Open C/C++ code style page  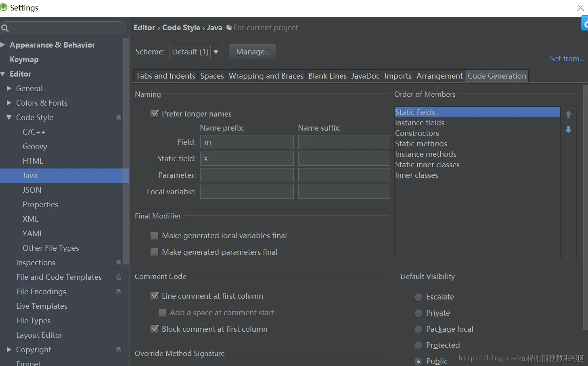tap(34, 132)
